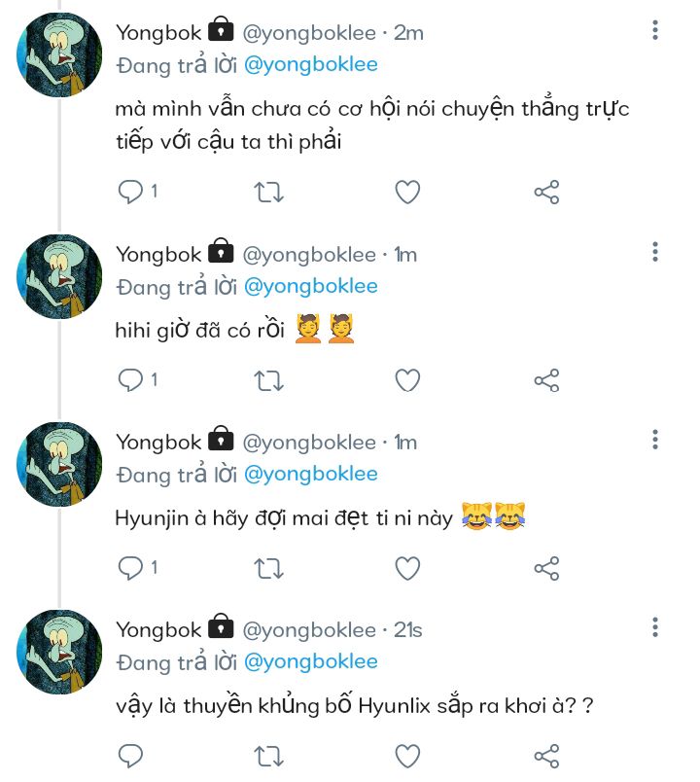The image size is (700, 782).
Task: Retweet the 'Hyunjin à hãy đợi mai' tweet
Action: tap(268, 568)
